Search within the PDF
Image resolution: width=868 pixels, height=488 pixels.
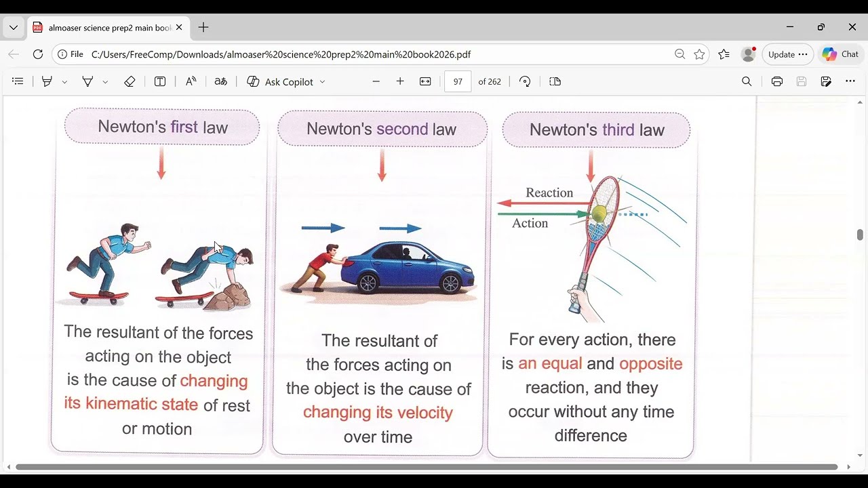click(x=747, y=81)
